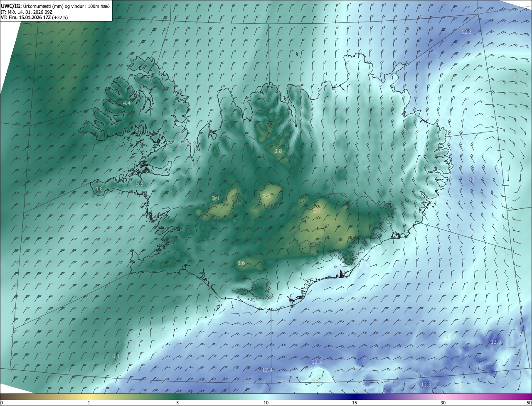The width and height of the screenshot is (532, 406).
Task: Select the 3.6 value label in the south
Action: click(x=241, y=263)
